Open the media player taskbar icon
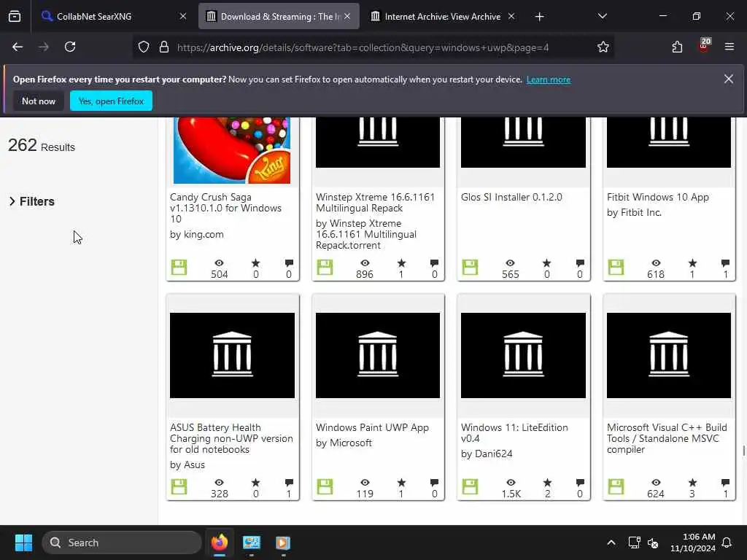The height and width of the screenshot is (560, 747). tap(282, 542)
